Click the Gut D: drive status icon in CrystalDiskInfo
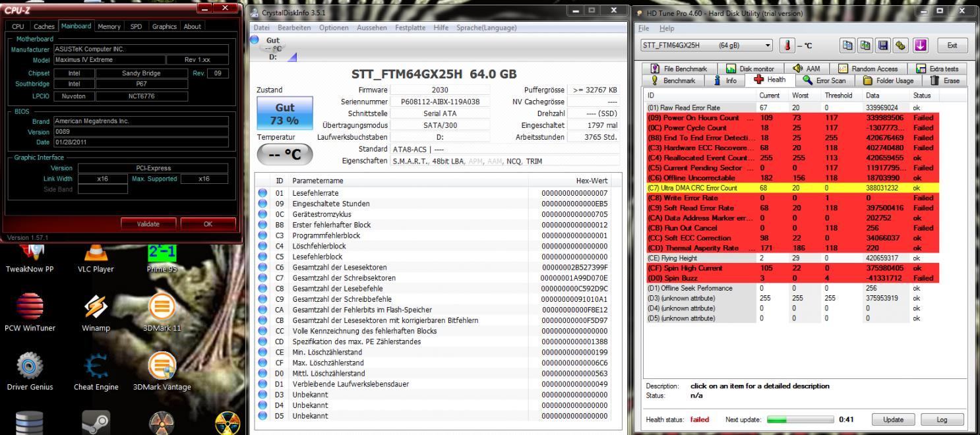980x435 pixels. 271,48
